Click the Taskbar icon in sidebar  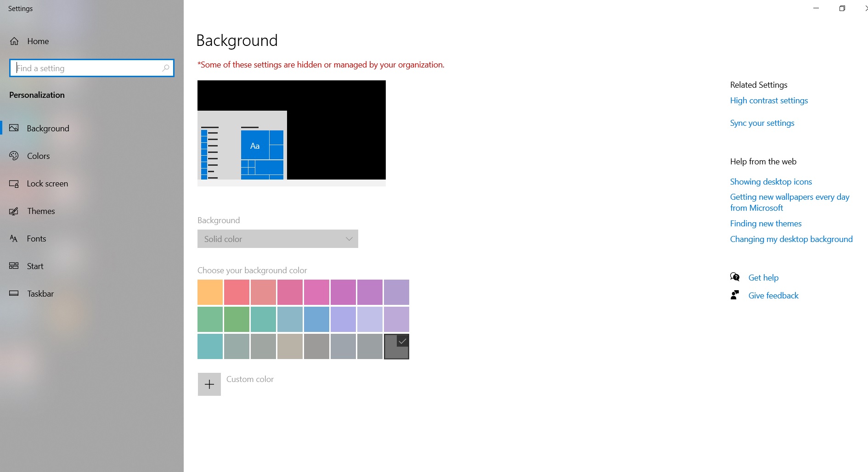(14, 293)
